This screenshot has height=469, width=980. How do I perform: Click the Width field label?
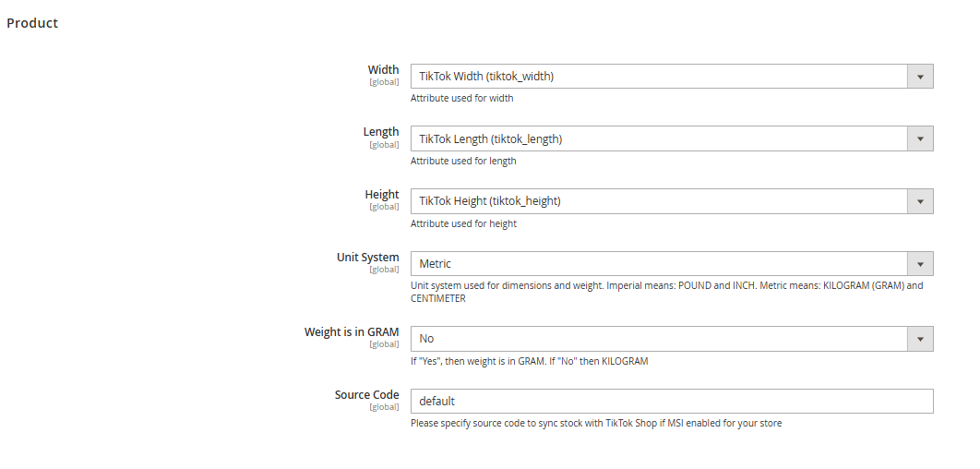(383, 70)
